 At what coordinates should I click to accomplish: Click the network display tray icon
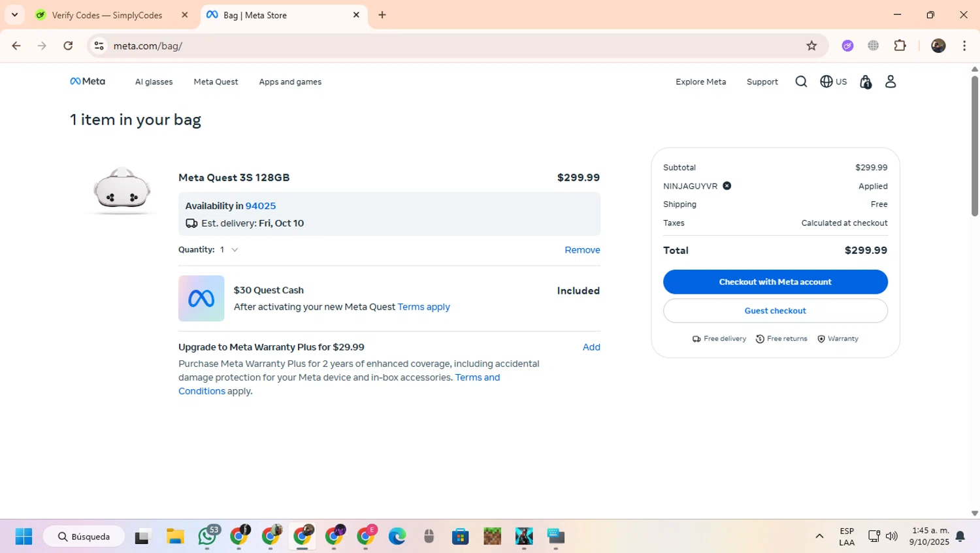coord(874,537)
